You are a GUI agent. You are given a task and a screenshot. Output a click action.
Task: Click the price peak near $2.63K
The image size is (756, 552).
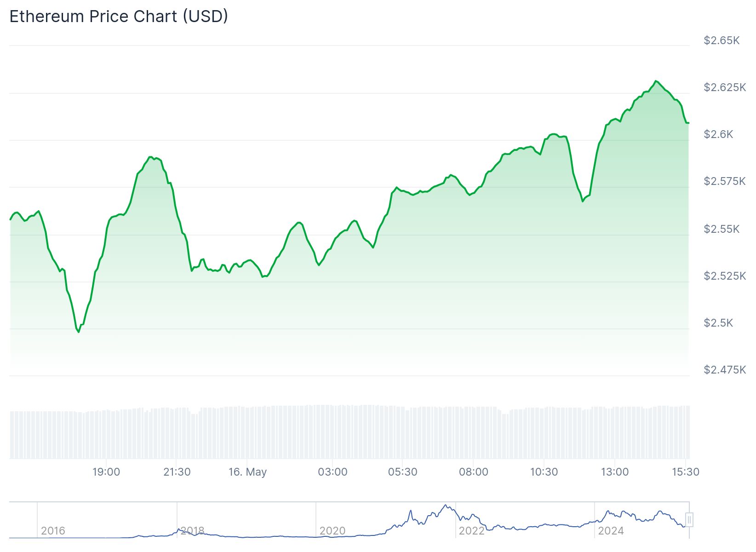pos(656,81)
